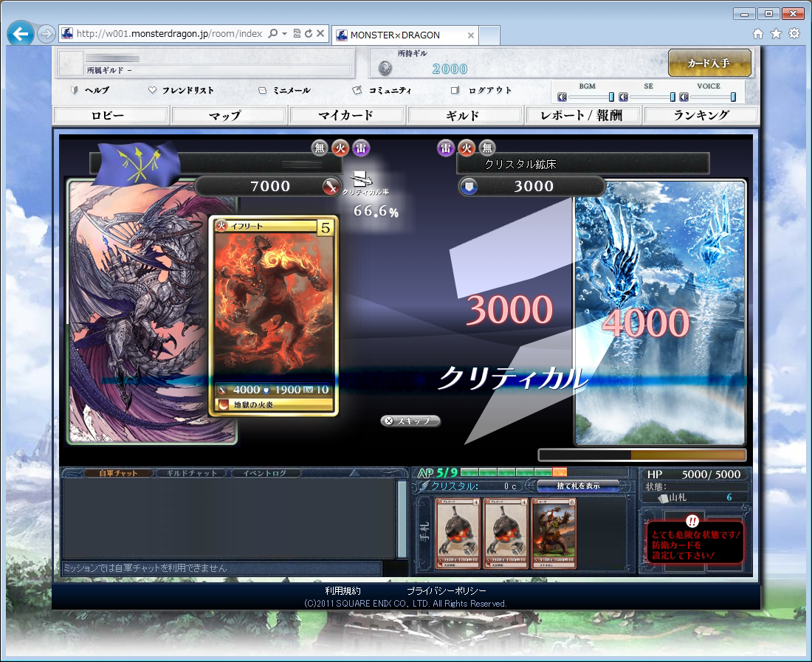The height and width of the screenshot is (662, 812).
Task: Mute SE with its speaker toggle
Action: (624, 97)
